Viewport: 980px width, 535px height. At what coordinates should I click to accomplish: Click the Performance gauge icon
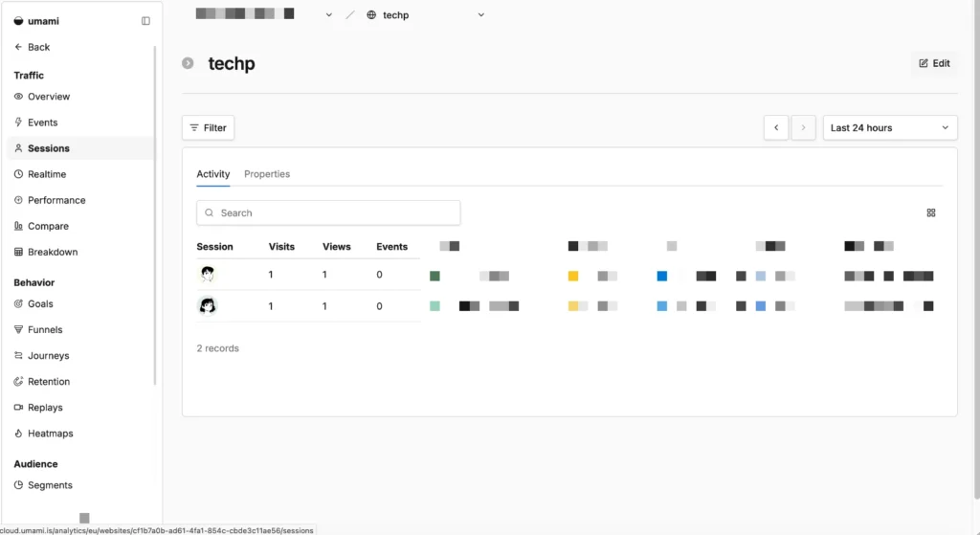pyautogui.click(x=18, y=200)
